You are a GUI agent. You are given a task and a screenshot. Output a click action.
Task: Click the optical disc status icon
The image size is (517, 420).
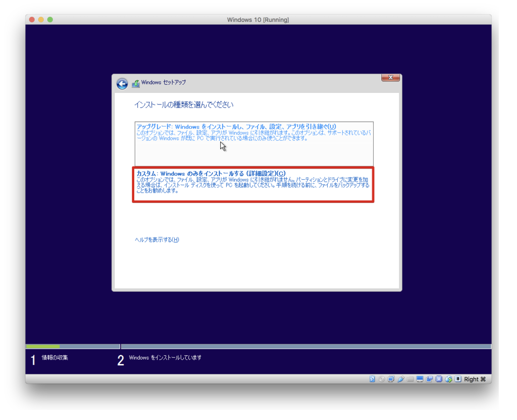pos(382,379)
